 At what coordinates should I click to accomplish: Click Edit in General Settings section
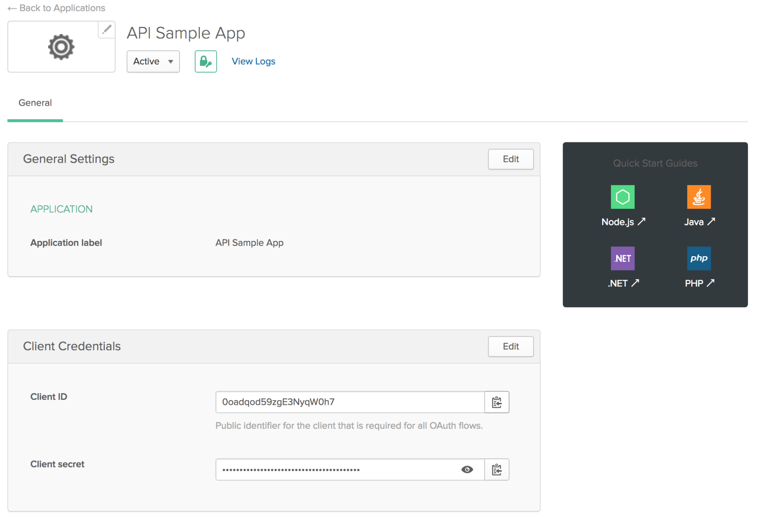(x=510, y=158)
